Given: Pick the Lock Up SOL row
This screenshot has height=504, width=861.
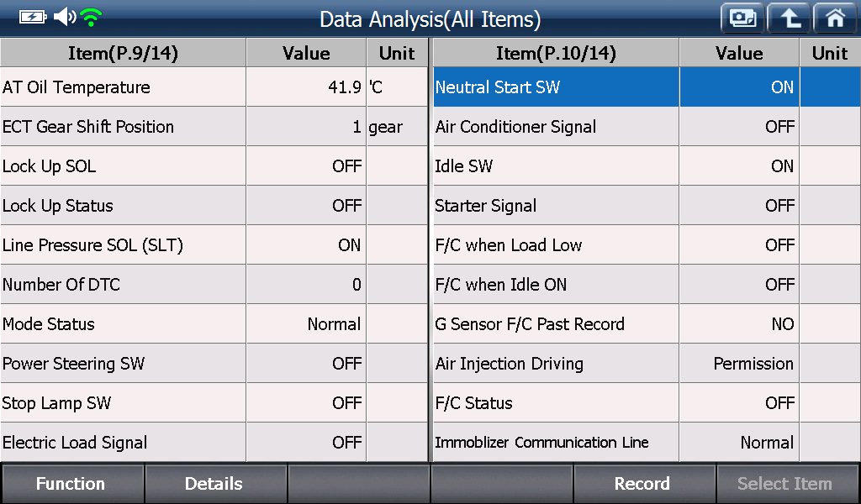Looking at the screenshot, I should click(214, 165).
